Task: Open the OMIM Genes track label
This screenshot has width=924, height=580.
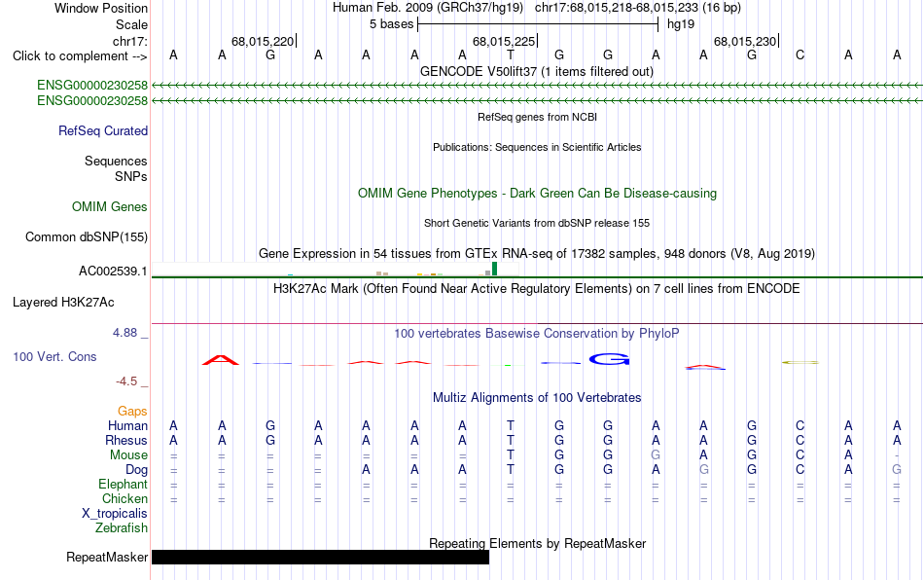Action: click(x=110, y=207)
